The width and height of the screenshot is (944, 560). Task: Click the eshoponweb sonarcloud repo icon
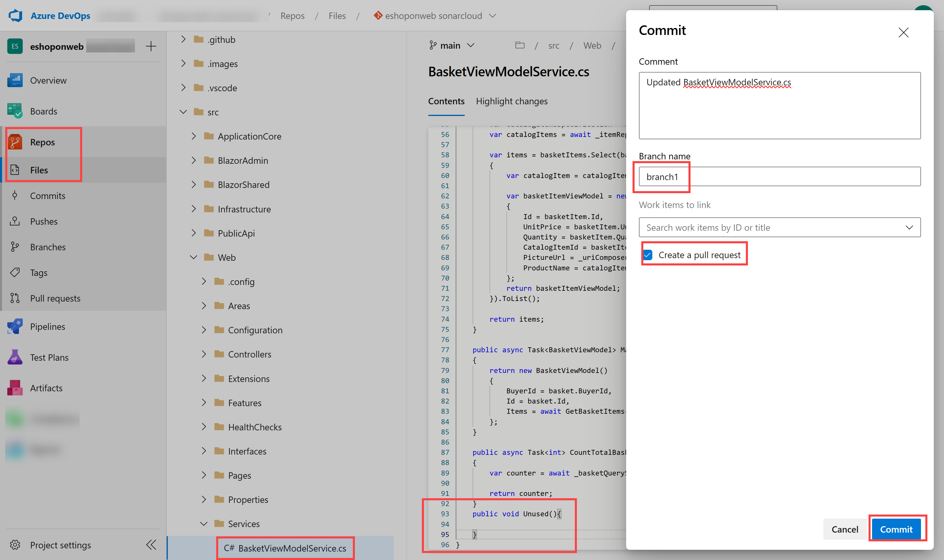point(378,15)
